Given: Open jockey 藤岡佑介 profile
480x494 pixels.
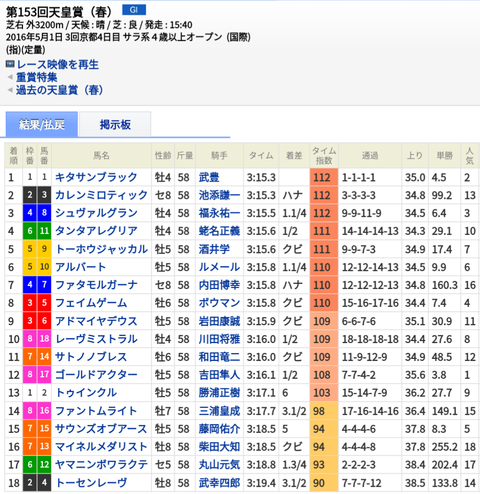Looking at the screenshot, I should [219, 429].
